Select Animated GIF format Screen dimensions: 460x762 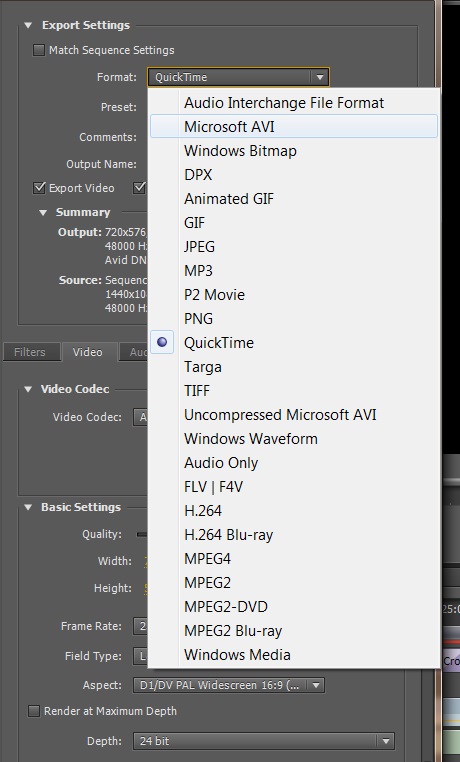[294, 199]
